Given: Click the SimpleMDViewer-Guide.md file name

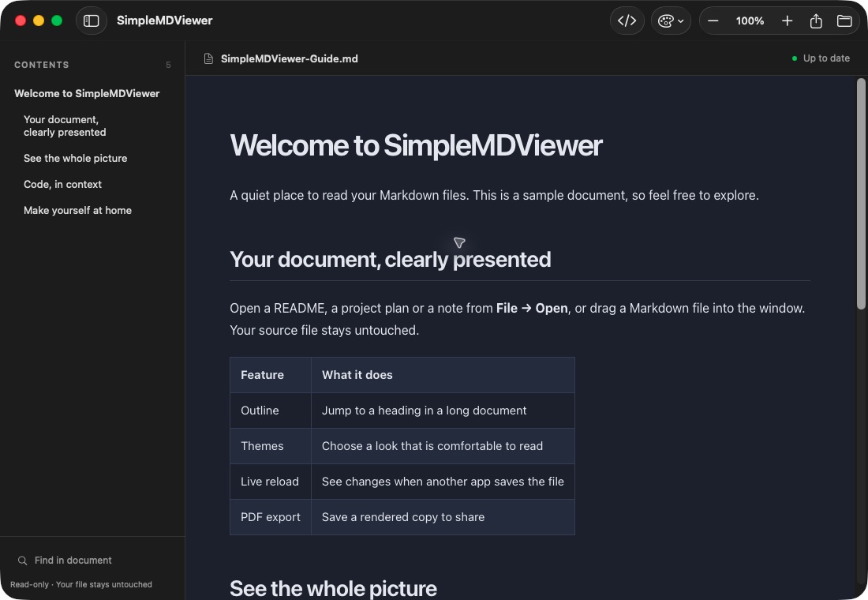Looking at the screenshot, I should [x=289, y=58].
